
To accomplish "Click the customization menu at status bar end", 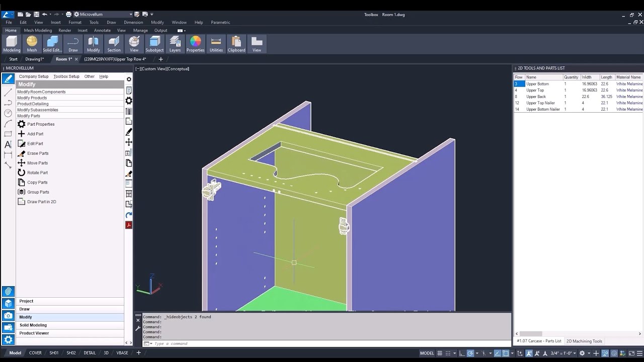I will pyautogui.click(x=639, y=353).
